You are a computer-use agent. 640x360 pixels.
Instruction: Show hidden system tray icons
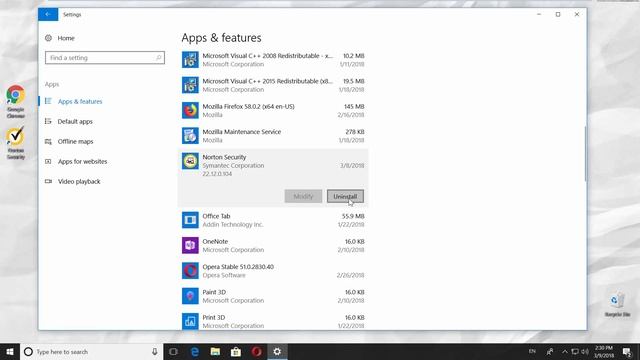coord(565,351)
